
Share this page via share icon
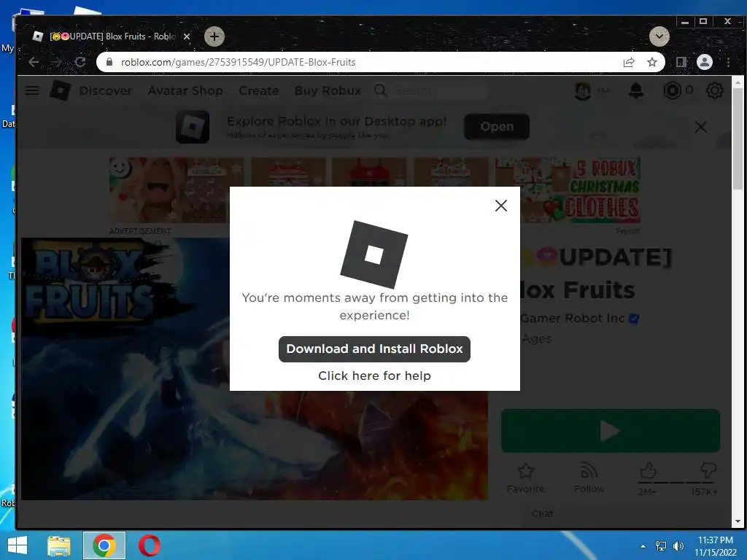tap(629, 62)
